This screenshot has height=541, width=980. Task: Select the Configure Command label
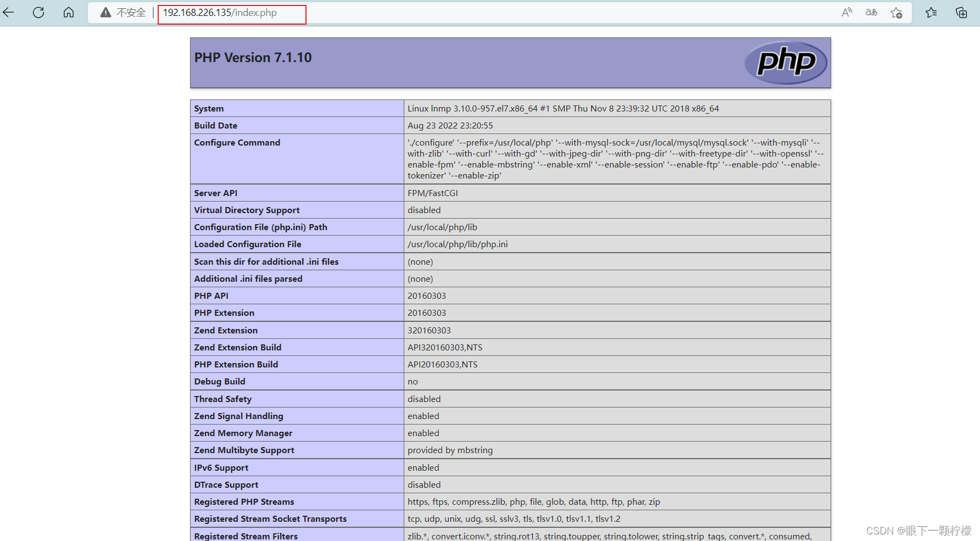[237, 143]
